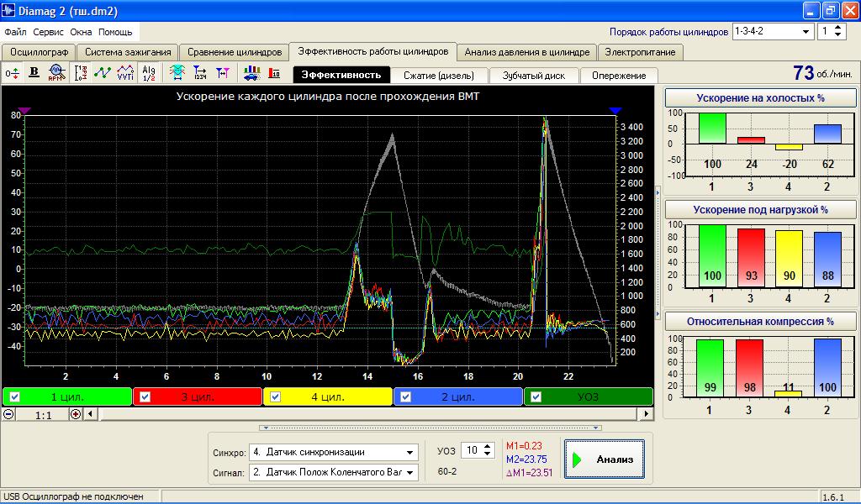Open the Окна menu

(x=81, y=32)
